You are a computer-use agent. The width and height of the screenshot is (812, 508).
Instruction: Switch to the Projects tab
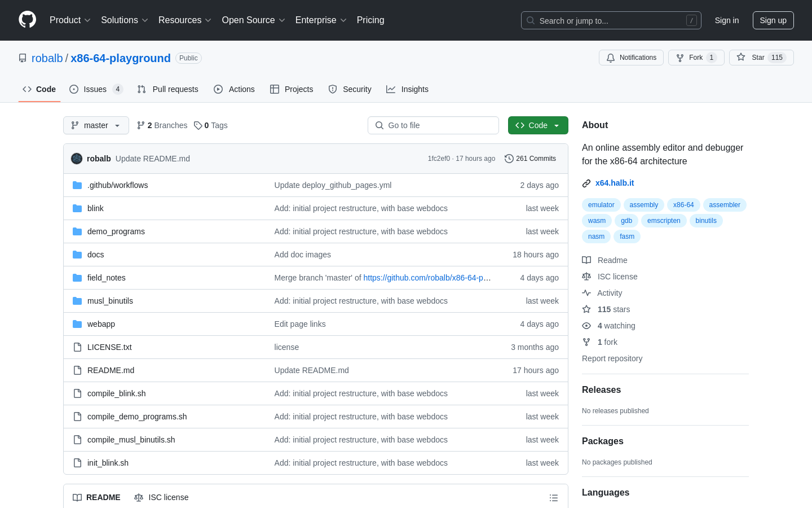tap(292, 89)
